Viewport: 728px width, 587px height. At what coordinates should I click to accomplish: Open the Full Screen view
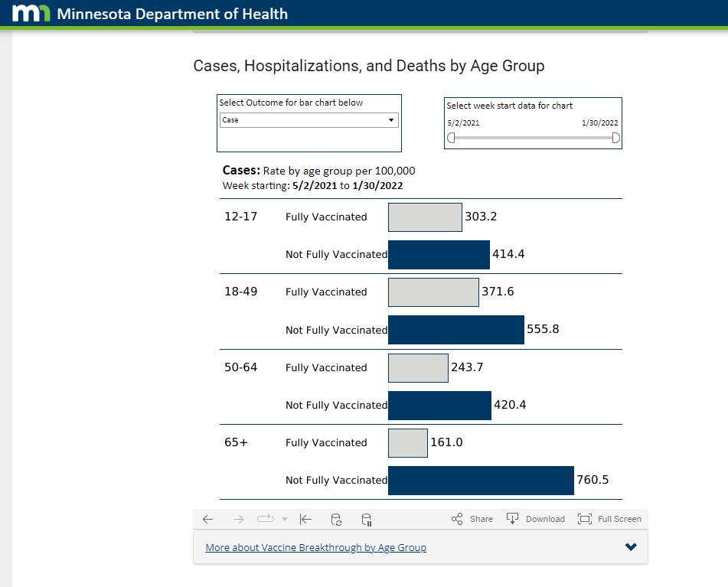coord(609,519)
